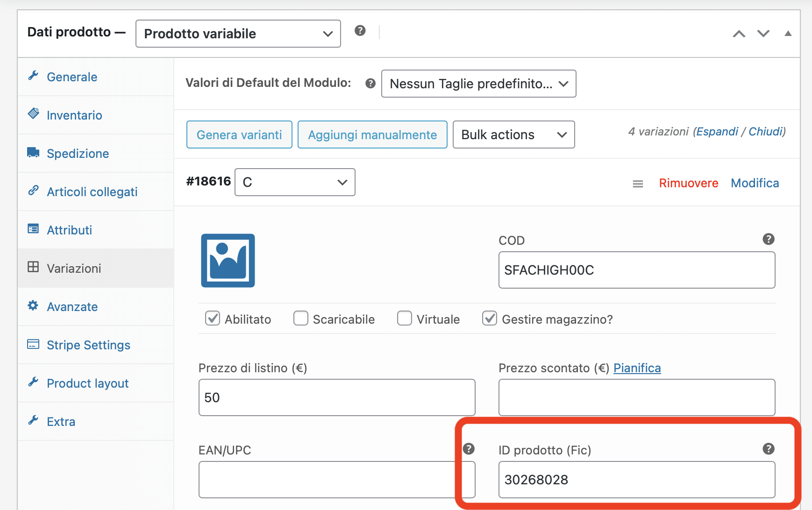Enable the Scaricabile checkbox
This screenshot has height=510, width=812.
click(x=301, y=319)
